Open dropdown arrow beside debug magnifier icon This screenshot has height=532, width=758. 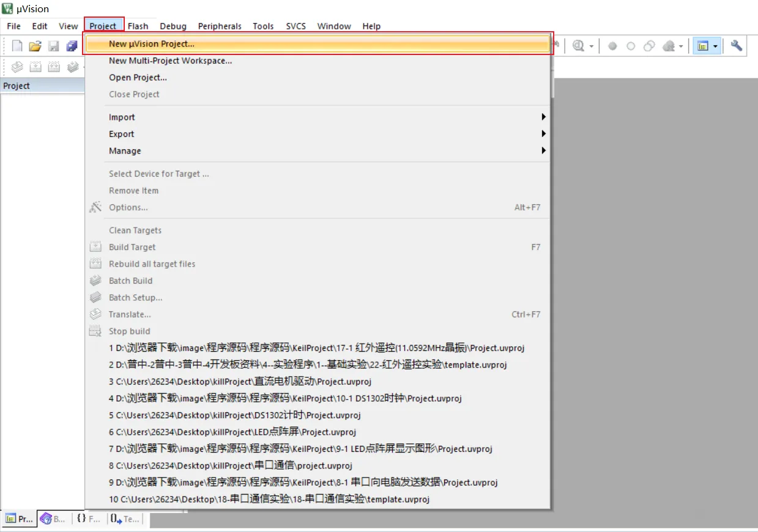(x=591, y=46)
